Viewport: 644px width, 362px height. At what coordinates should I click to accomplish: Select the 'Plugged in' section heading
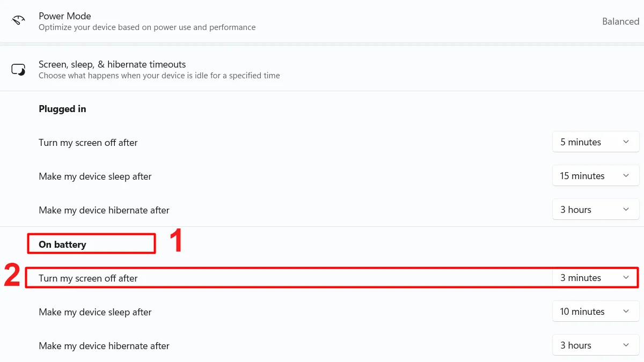(x=62, y=109)
